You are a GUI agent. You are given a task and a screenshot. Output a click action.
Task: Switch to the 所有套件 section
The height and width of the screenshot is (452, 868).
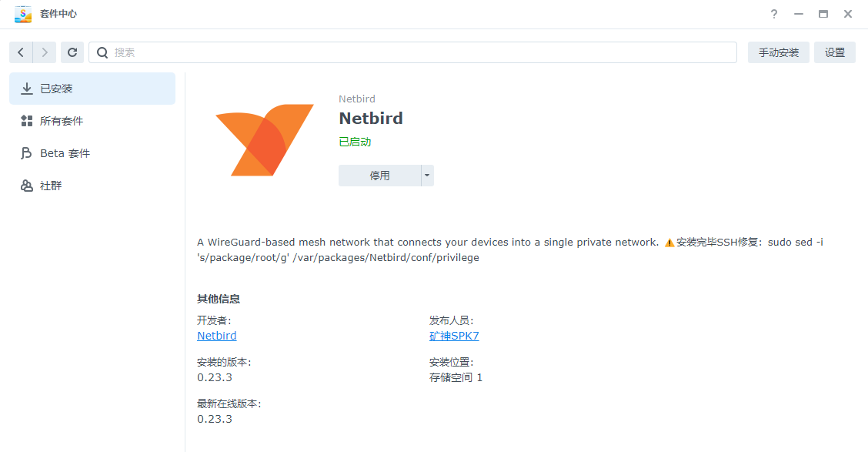pyautogui.click(x=62, y=120)
